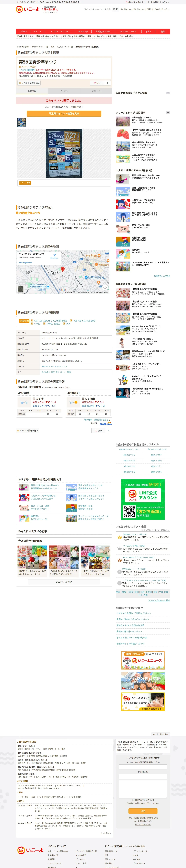Click the rain-then-snow weather icon for 2月7日
186x868 pixels.
tap(25, 402)
